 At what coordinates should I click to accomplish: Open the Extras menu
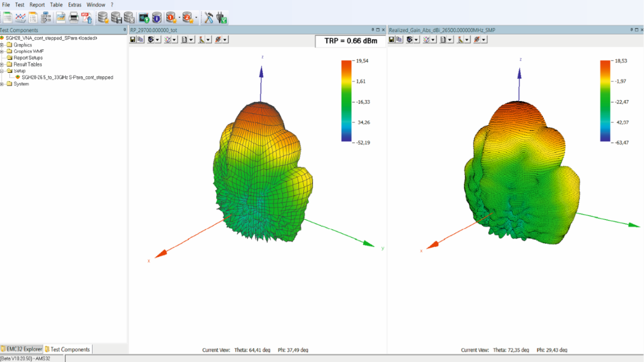point(75,4)
